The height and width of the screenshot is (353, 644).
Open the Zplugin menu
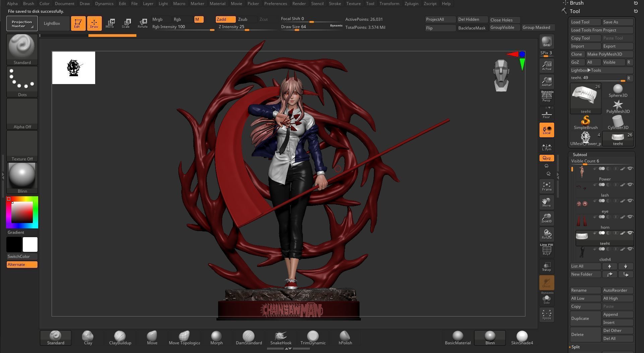pos(411,3)
